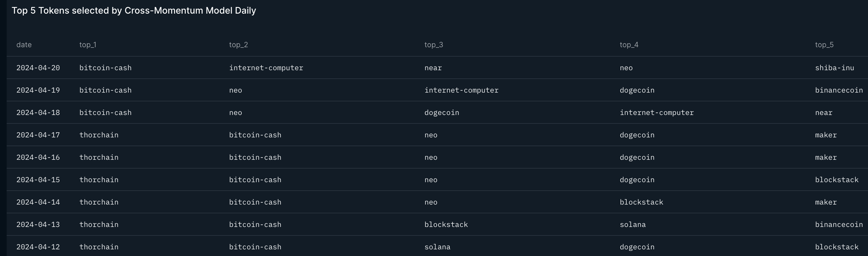Click the top_5 column header
Image resolution: width=868 pixels, height=256 pixels.
824,45
